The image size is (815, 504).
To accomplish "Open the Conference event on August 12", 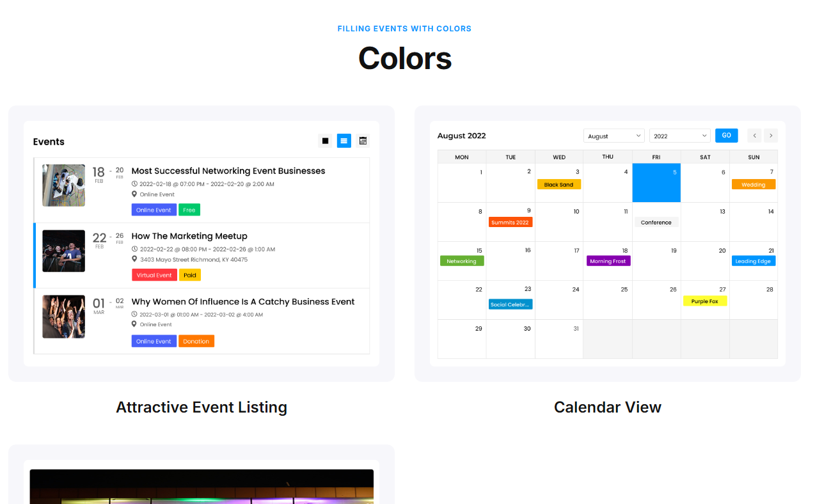I will coord(656,222).
